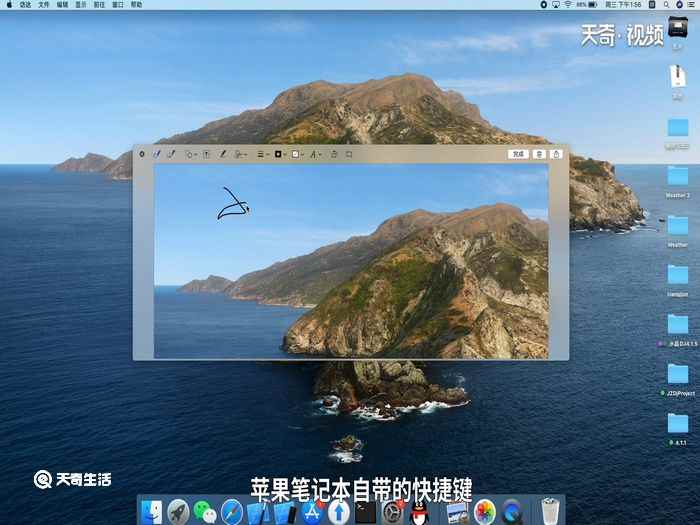Open Launchpad rocket icon in Dock

point(178,512)
